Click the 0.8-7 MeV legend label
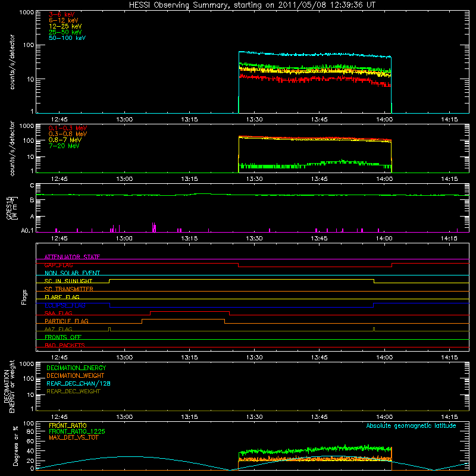This screenshot has width=476, height=476. tap(65, 140)
